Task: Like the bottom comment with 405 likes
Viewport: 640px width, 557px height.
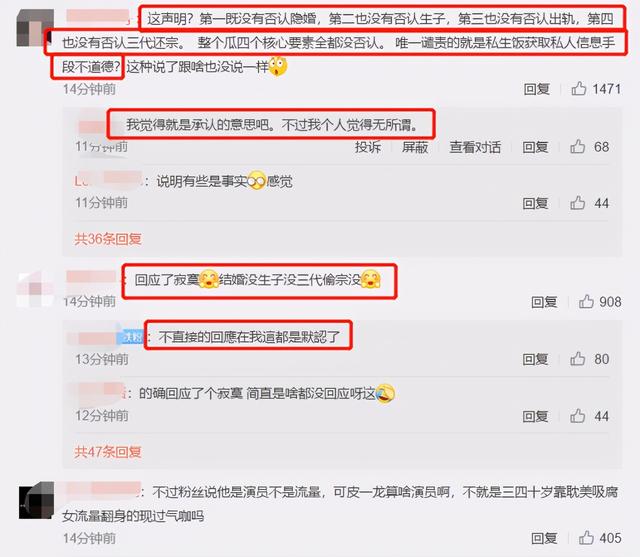Action: pos(586,538)
